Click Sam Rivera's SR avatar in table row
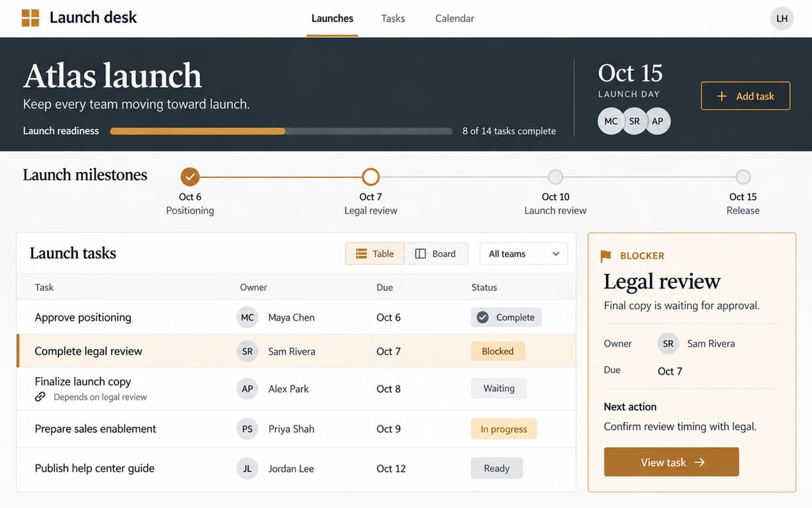The image size is (812, 508). tap(248, 351)
